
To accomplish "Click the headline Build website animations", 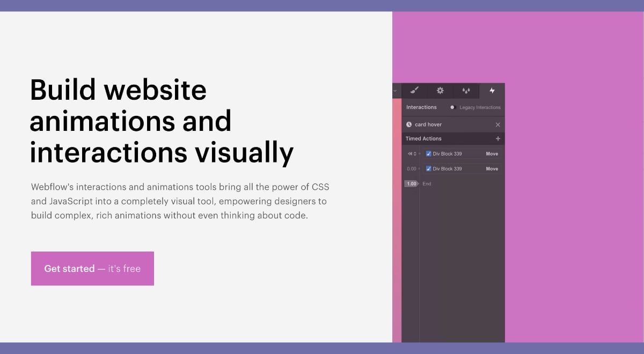I will tap(162, 121).
